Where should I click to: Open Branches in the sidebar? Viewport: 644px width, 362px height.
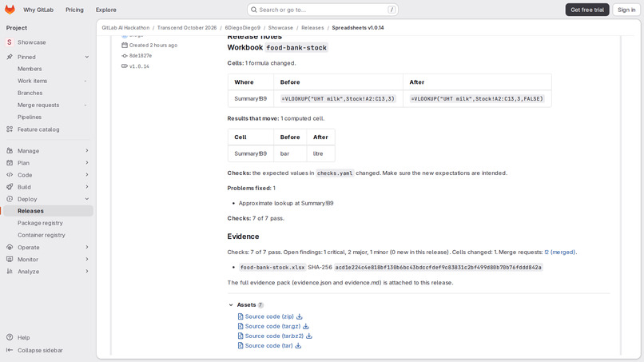[30, 93]
